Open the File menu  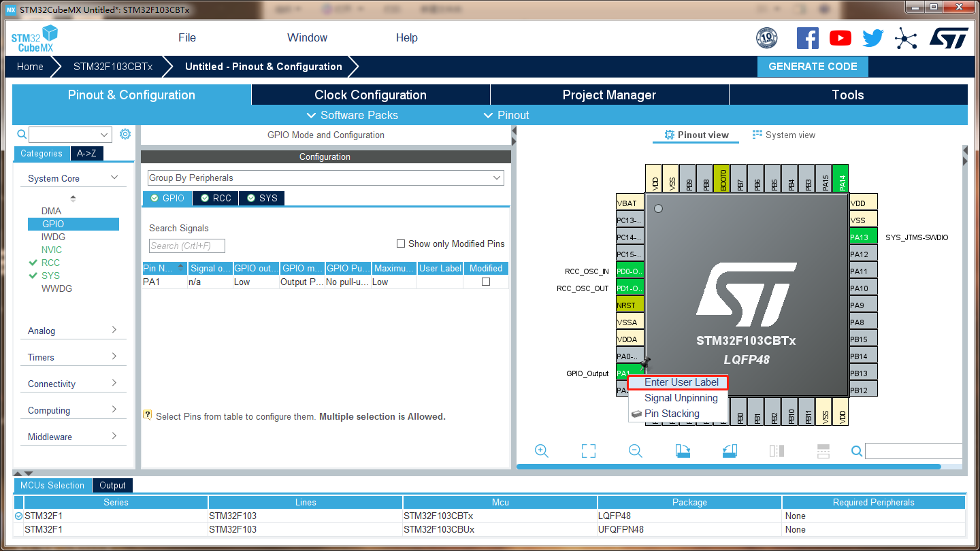point(187,38)
